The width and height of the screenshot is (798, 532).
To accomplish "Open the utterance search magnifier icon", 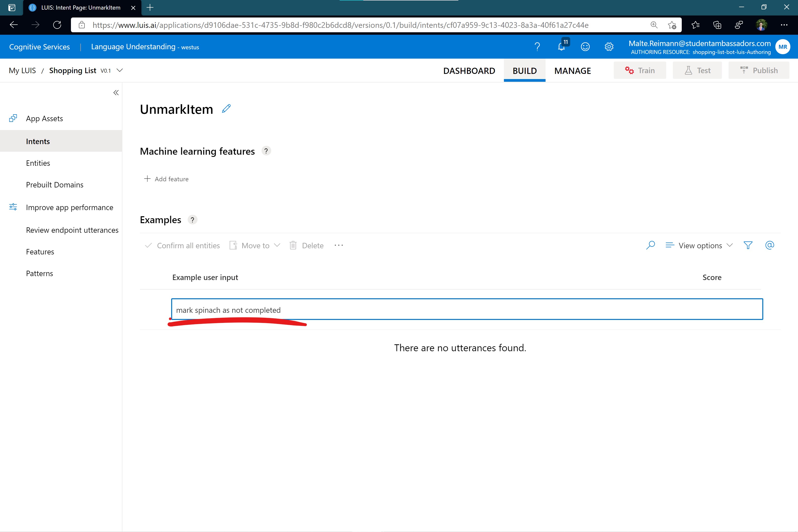I will (650, 245).
